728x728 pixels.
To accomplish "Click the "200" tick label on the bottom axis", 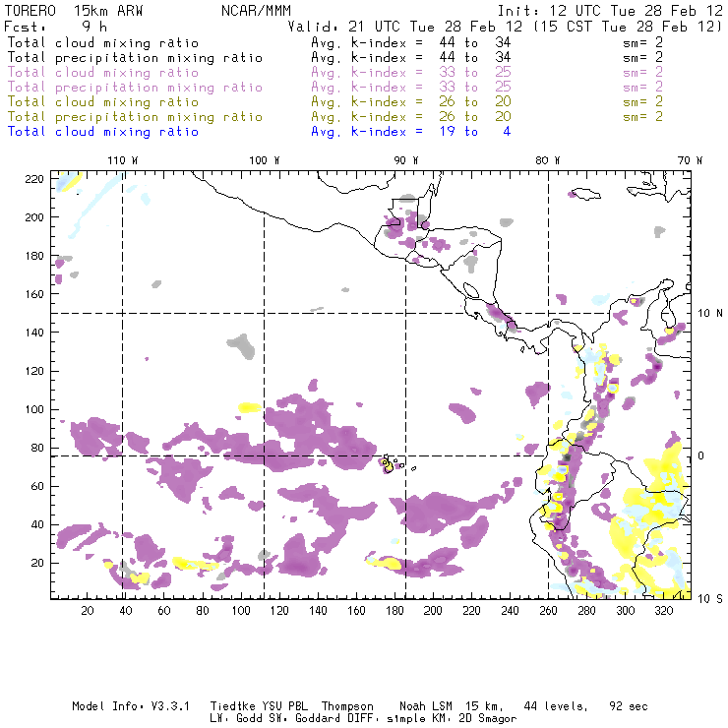I will pos(433,611).
